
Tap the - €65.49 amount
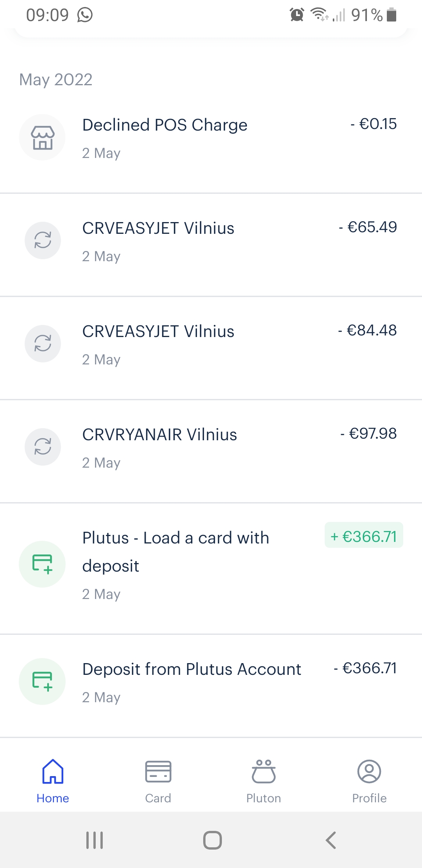(368, 227)
